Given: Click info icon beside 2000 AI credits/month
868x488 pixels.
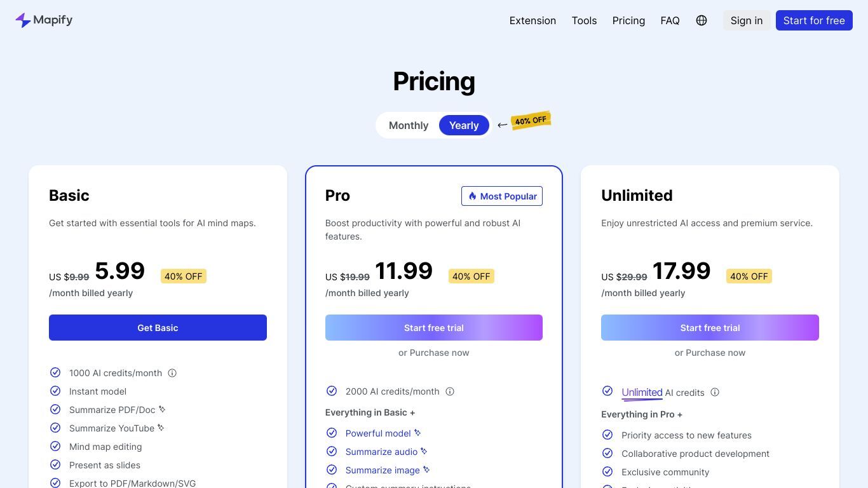Looking at the screenshot, I should coord(450,391).
